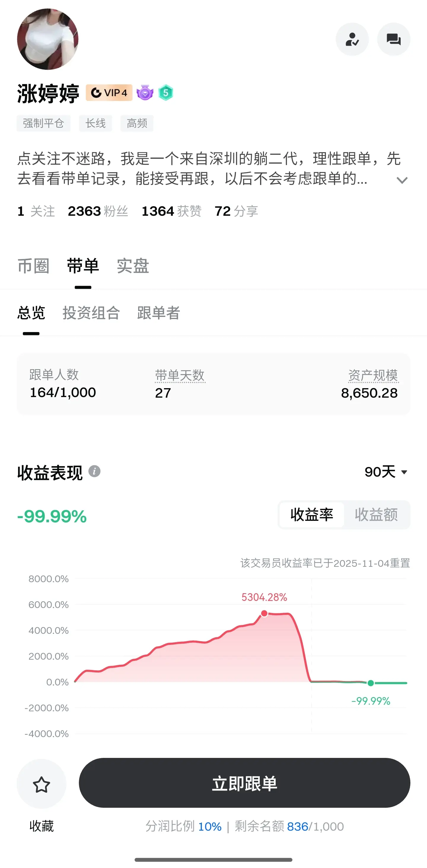Switch to the 投资组合 sub-tab
This screenshot has width=427, height=868.
point(91,313)
